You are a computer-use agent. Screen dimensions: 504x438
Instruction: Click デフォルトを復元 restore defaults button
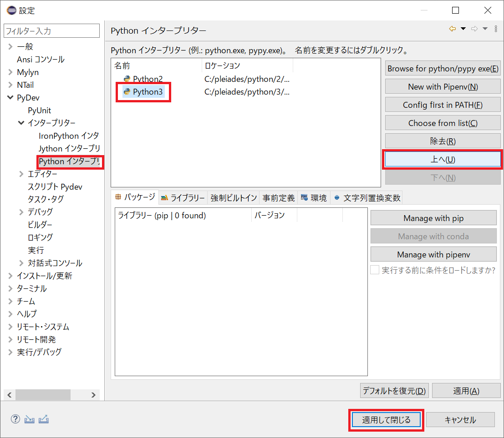click(394, 391)
